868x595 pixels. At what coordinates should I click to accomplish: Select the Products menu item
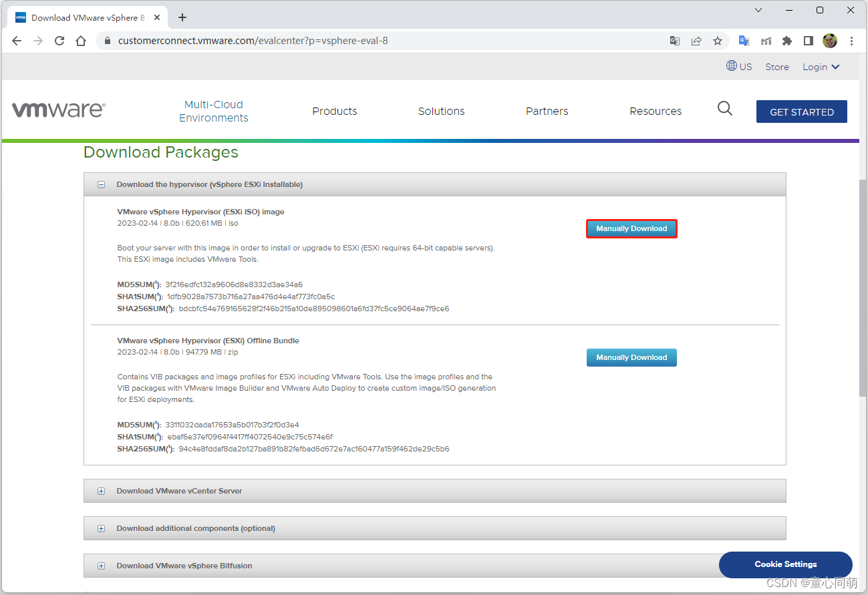[334, 111]
